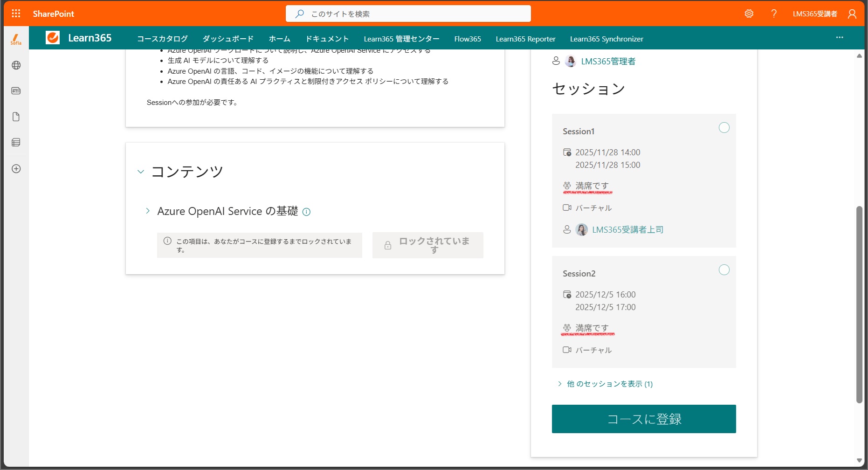Click the page vertical scrollbar thumb
The image size is (868, 470).
coord(859,304)
